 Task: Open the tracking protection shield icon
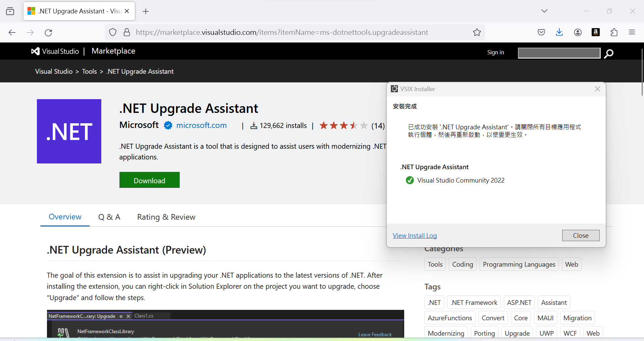pos(113,32)
